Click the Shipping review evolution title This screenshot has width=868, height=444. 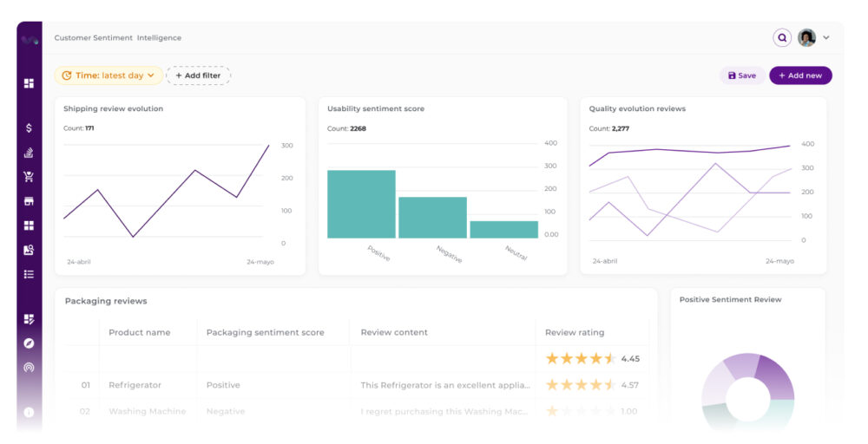click(113, 109)
